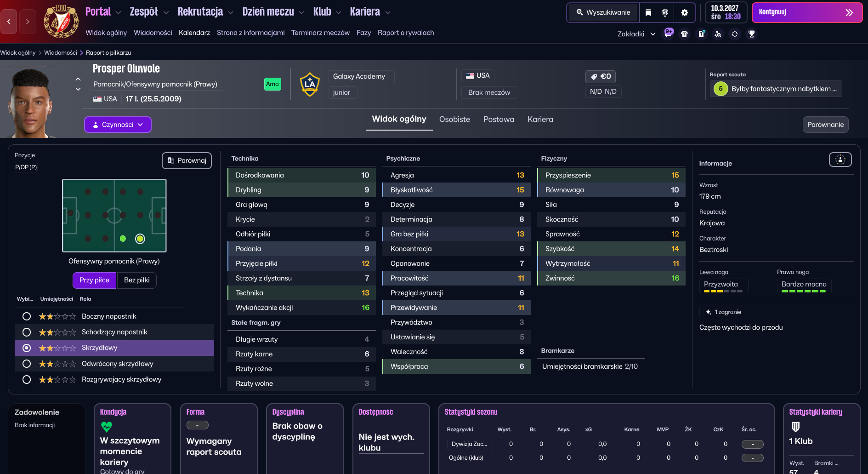Click the Galaxy Academy club logo

pyautogui.click(x=310, y=84)
